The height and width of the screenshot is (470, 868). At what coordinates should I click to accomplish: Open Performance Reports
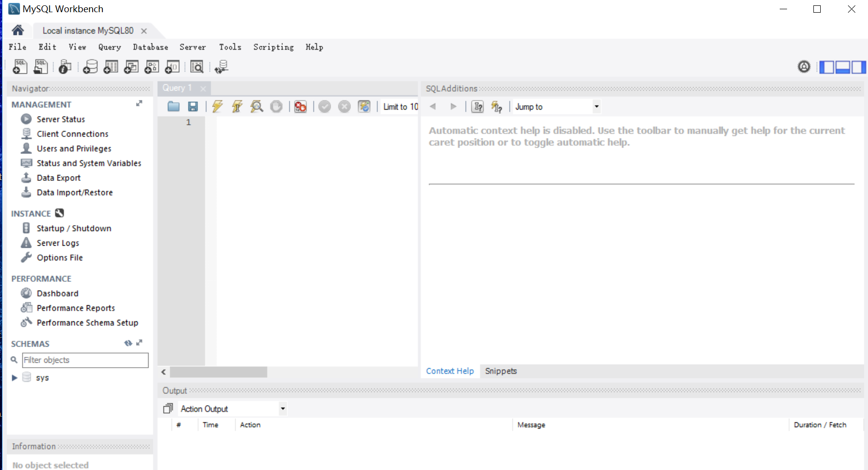tap(76, 308)
